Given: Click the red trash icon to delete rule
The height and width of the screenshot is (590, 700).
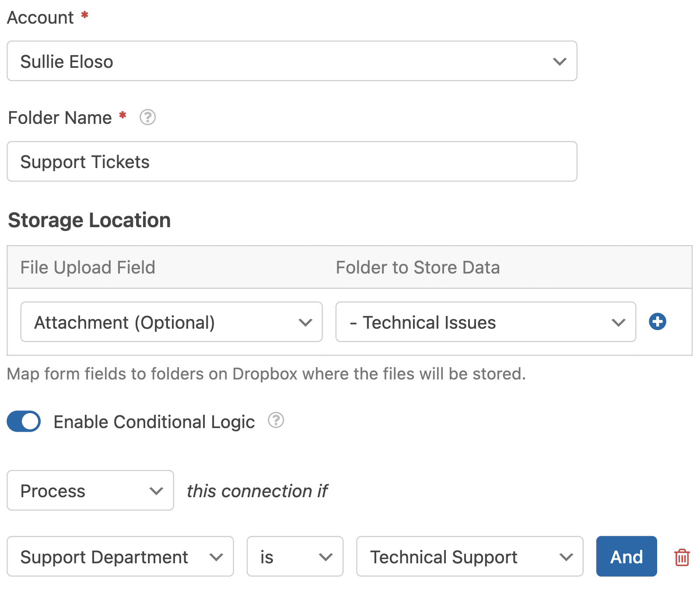Looking at the screenshot, I should coord(682,557).
